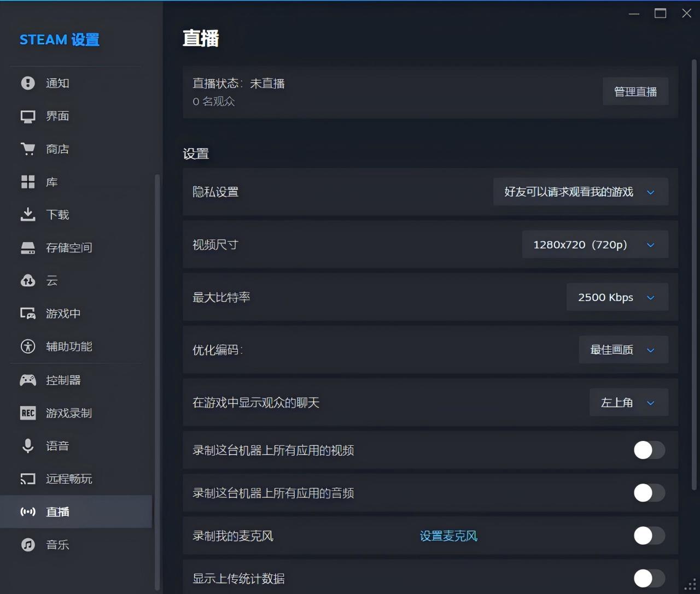Image resolution: width=700 pixels, height=594 pixels.
Task: Open 下载 settings
Action: tap(76, 215)
